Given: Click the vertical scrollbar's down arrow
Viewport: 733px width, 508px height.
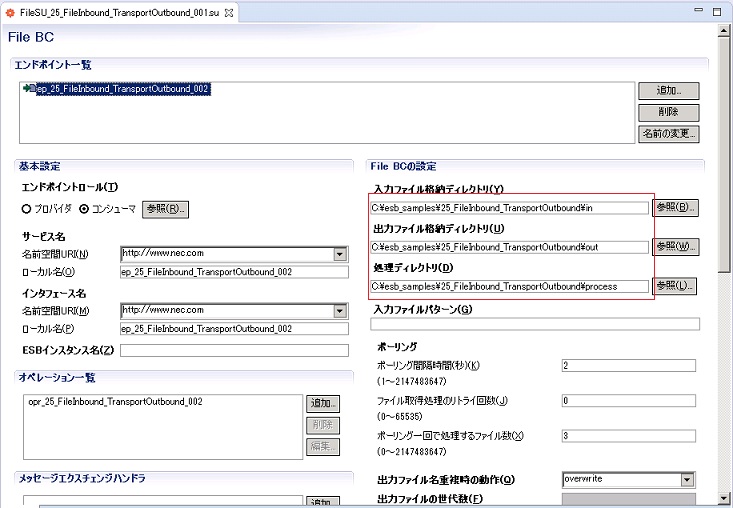Looking at the screenshot, I should 724,498.
